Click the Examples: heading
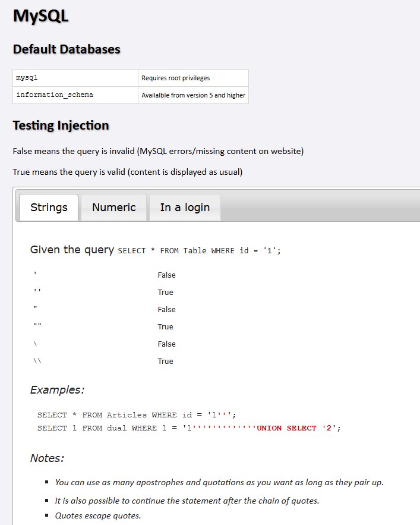The width and height of the screenshot is (420, 525). point(57,389)
